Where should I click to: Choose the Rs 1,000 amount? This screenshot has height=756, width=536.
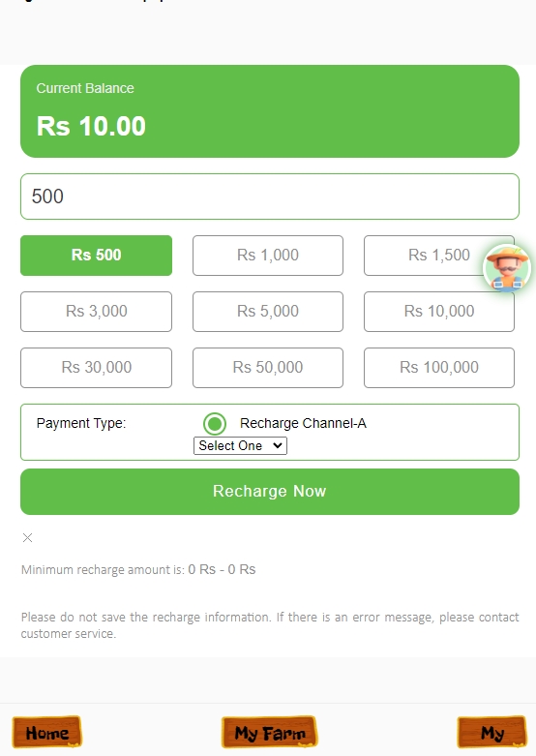tap(268, 255)
